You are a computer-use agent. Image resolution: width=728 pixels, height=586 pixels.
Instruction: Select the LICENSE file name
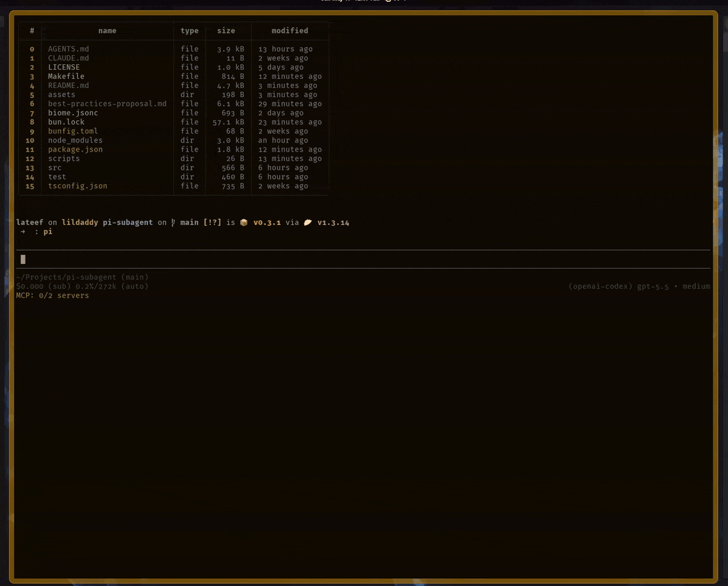tap(64, 67)
